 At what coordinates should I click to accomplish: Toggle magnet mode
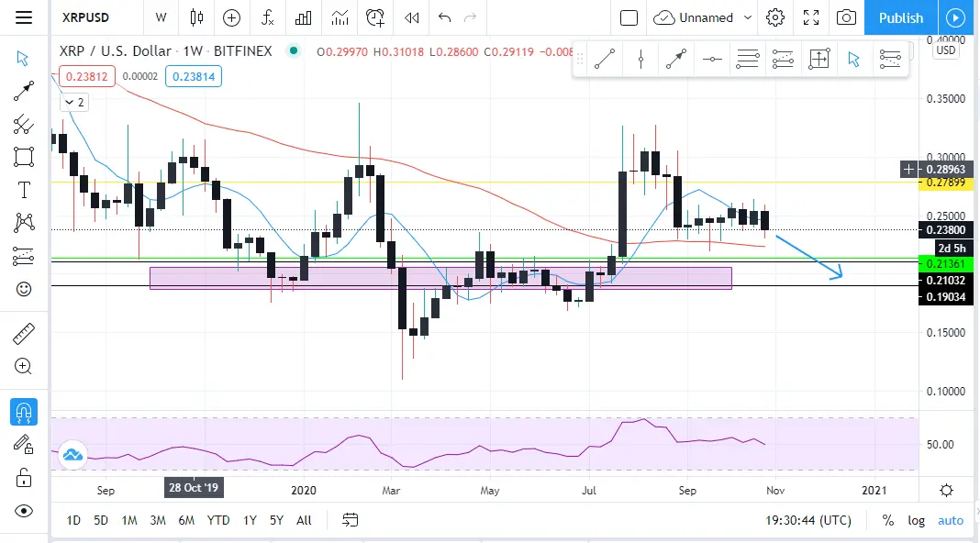click(23, 412)
